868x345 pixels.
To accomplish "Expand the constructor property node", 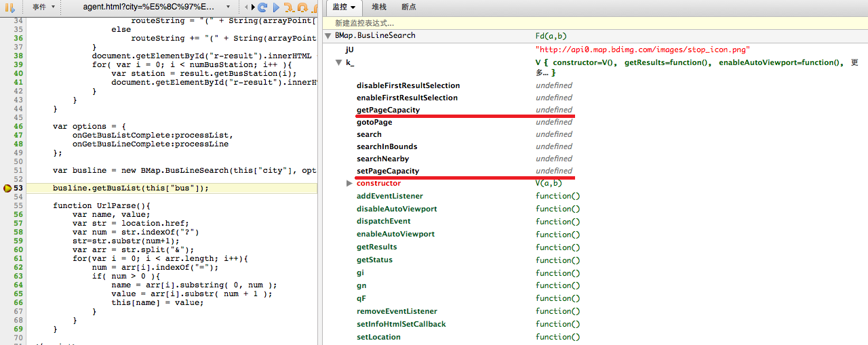I will pyautogui.click(x=349, y=183).
